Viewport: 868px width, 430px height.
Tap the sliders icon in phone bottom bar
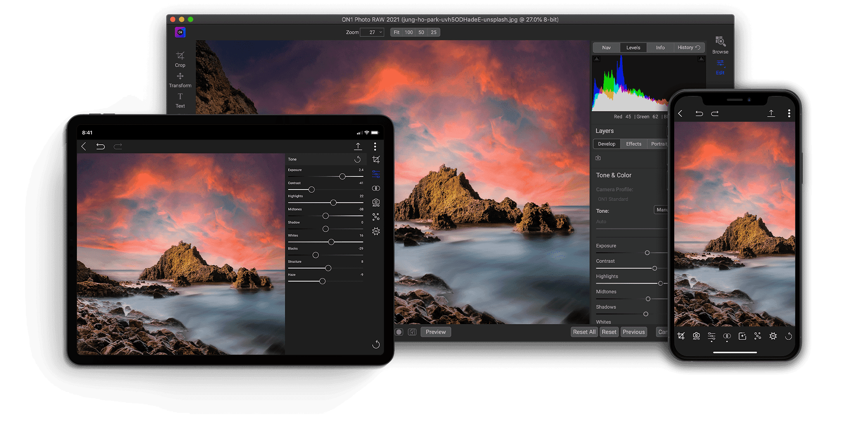[x=711, y=337]
